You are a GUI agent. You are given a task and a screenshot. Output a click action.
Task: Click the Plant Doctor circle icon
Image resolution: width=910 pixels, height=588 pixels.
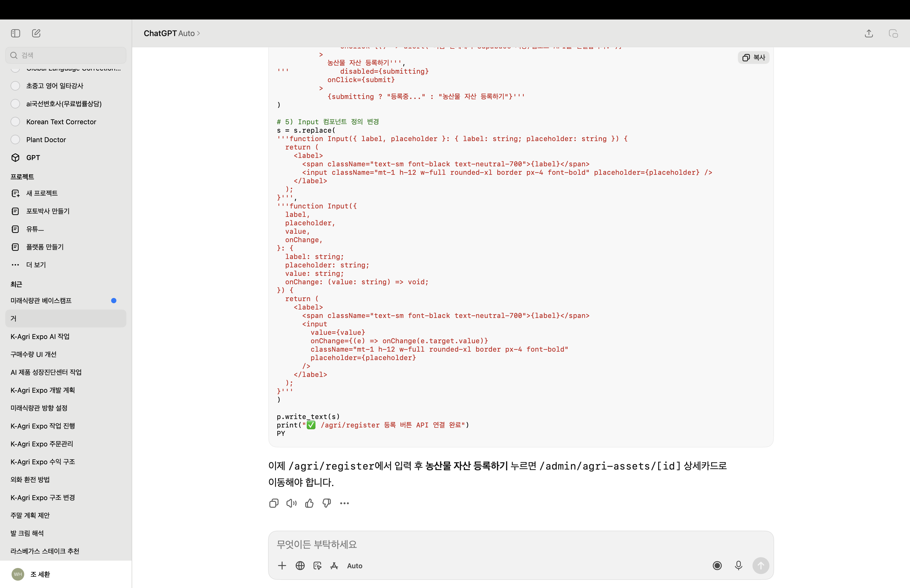[15, 140]
